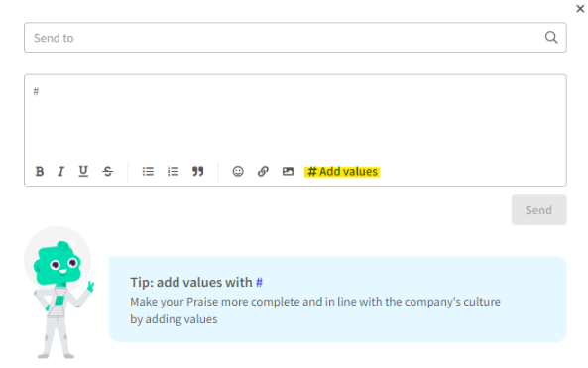Close the praise dialog
The width and height of the screenshot is (588, 368).
point(580,9)
